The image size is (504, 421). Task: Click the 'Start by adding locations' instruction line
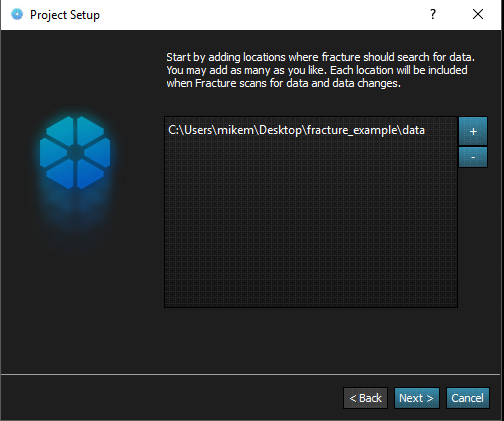(320, 57)
